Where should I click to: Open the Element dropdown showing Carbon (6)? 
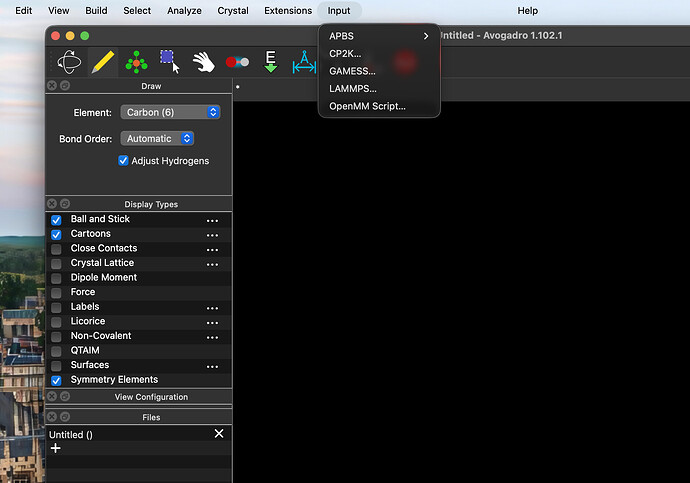point(170,113)
